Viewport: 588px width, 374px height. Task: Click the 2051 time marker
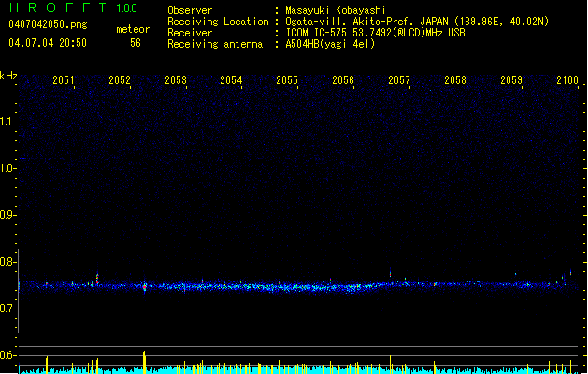point(64,80)
